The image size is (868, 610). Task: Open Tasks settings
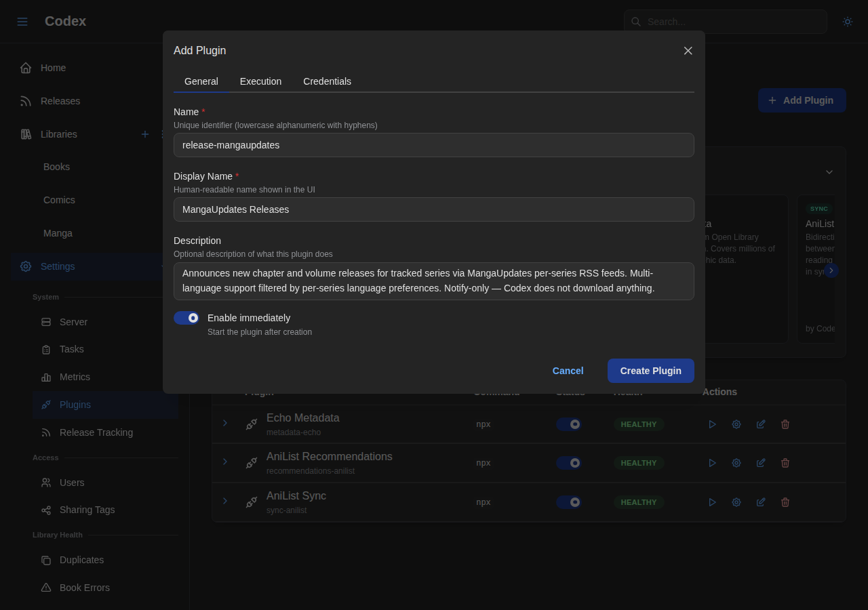(x=106, y=349)
